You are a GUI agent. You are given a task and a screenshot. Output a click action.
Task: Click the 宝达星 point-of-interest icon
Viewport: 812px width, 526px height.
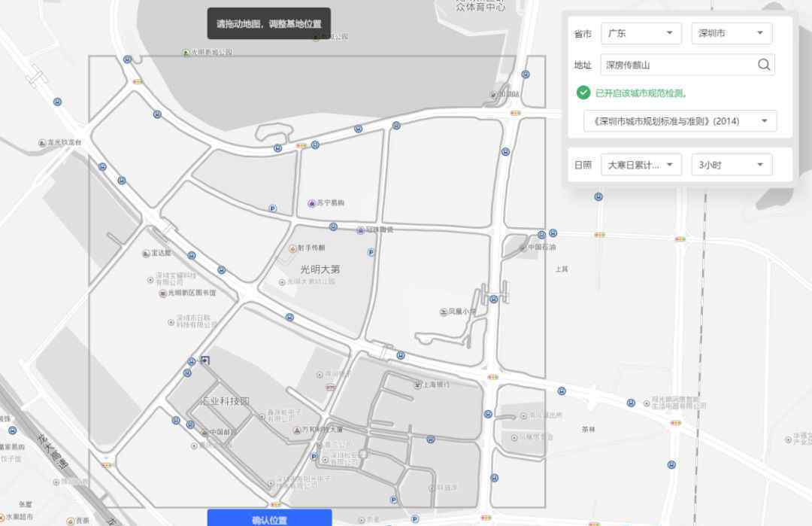click(x=146, y=254)
